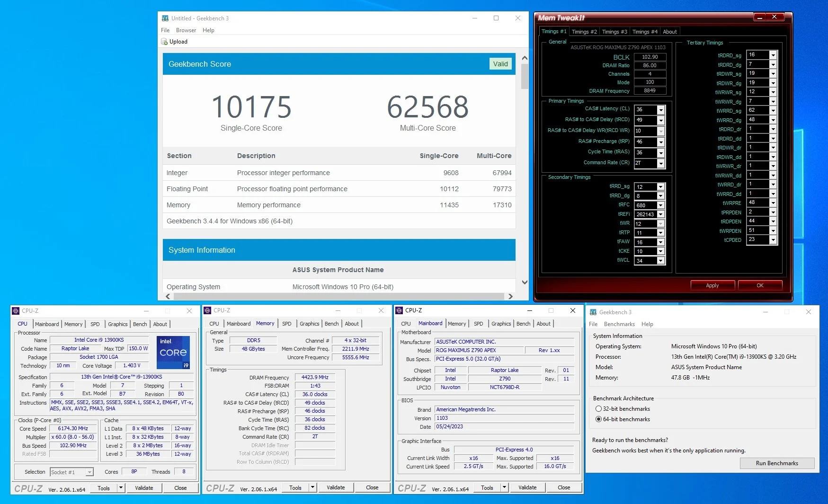Click the Uncore Frequency value 5555.6 MHz
828x504 pixels.
pyautogui.click(x=356, y=357)
